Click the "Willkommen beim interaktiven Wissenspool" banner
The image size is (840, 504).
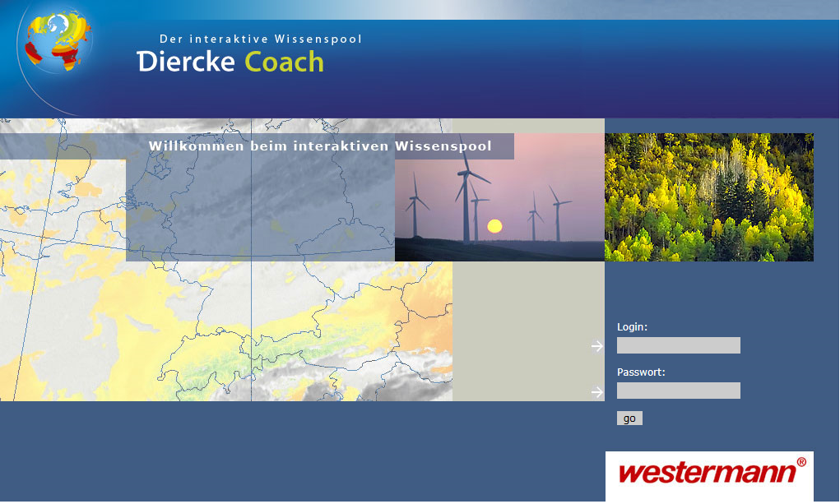[319, 146]
